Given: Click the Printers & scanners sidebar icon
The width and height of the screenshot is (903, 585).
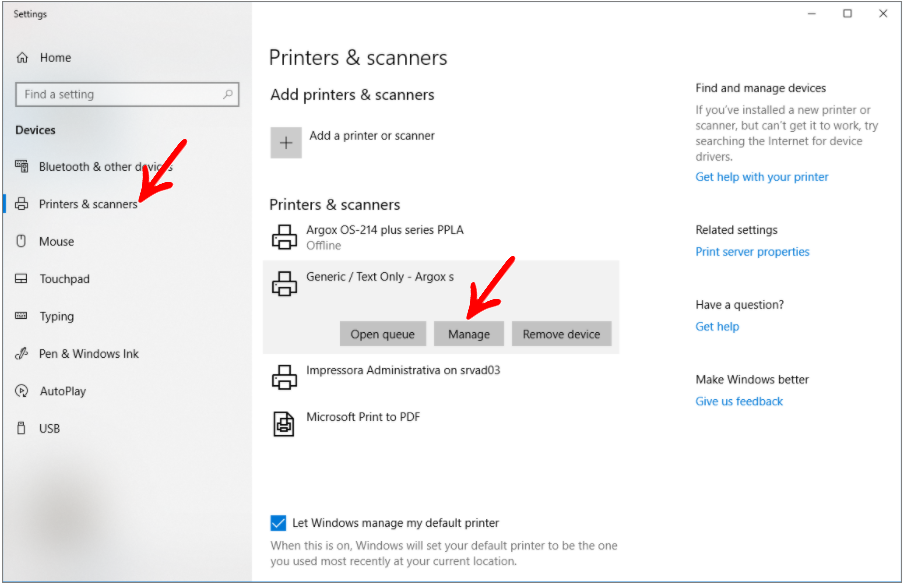Looking at the screenshot, I should coord(21,204).
